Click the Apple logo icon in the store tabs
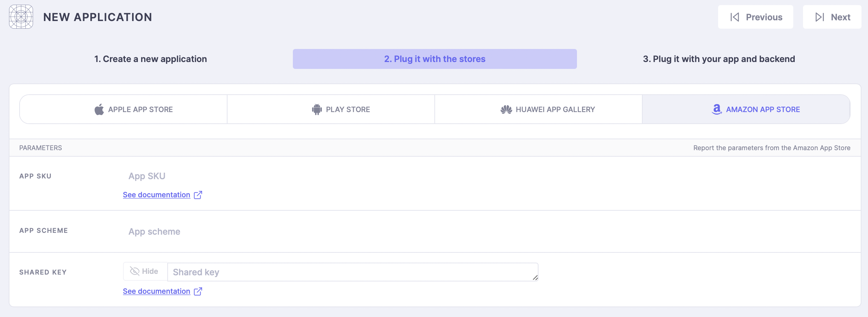 coord(99,109)
